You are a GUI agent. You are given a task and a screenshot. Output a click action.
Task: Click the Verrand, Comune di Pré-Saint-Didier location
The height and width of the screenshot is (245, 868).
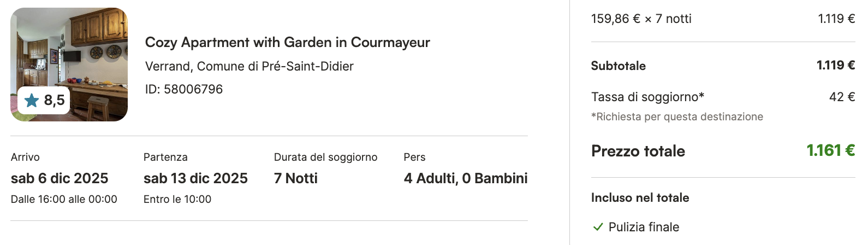click(x=249, y=66)
